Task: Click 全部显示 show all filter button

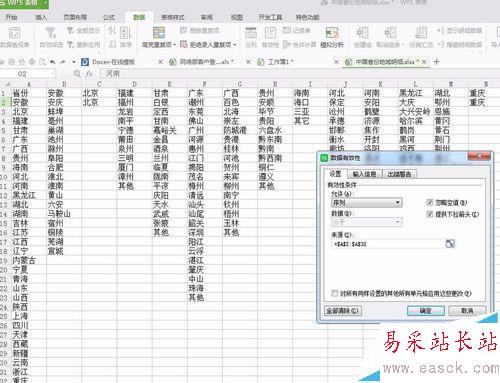Action: point(83,31)
